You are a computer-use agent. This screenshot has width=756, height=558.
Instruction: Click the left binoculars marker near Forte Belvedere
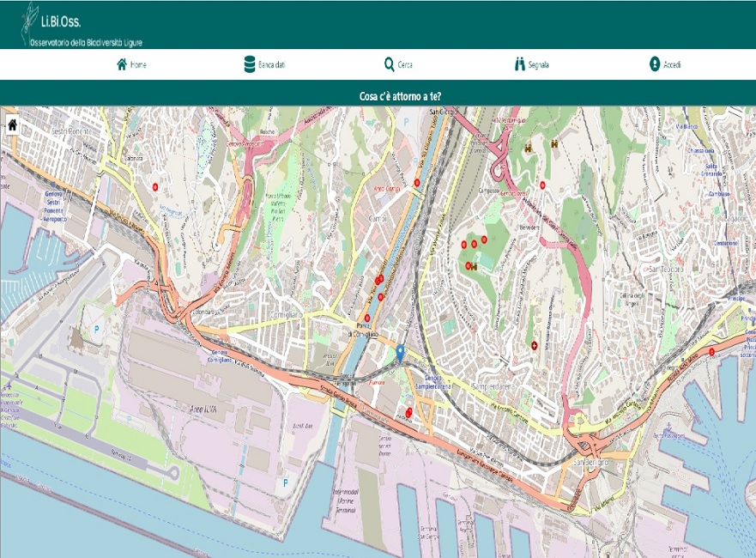click(529, 149)
